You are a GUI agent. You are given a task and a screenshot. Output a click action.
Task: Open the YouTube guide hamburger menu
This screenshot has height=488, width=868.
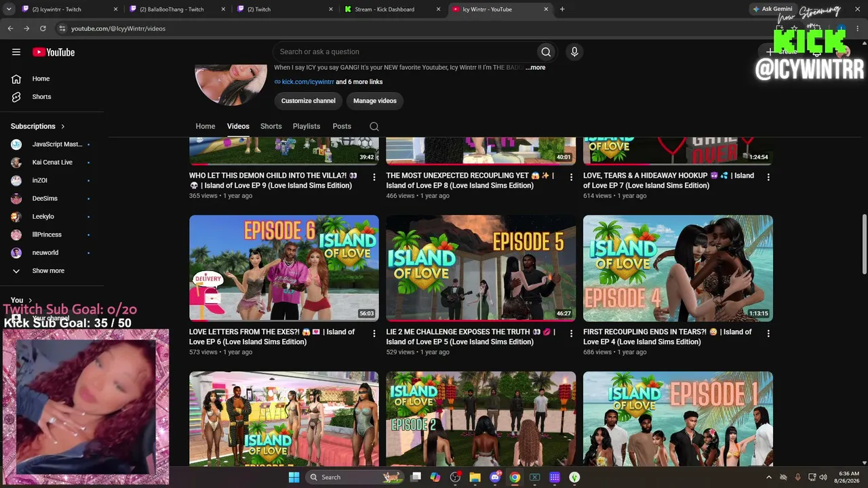pos(16,52)
